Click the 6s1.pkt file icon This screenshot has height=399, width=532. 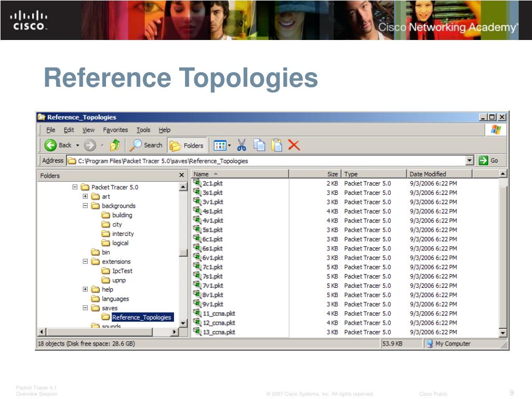tap(197, 248)
